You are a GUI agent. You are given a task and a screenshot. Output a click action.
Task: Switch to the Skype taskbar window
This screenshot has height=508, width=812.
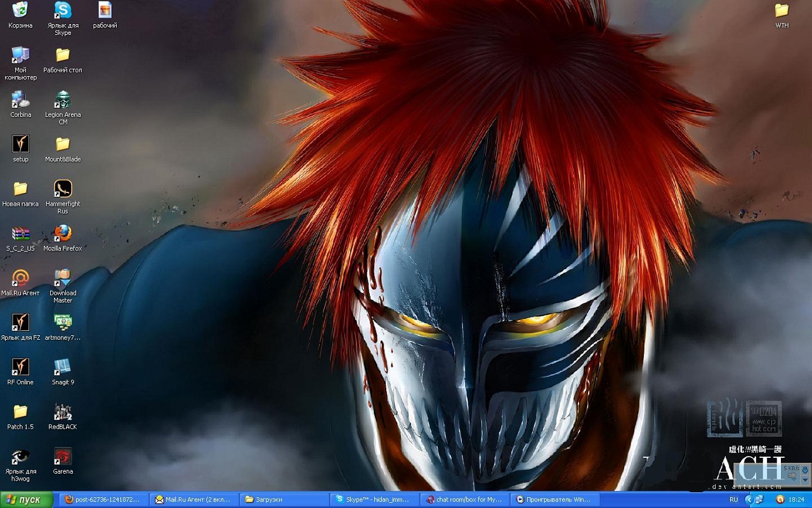[376, 500]
